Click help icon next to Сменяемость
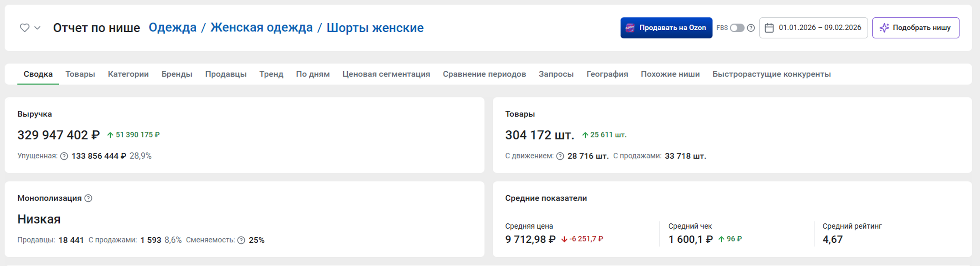 click(x=241, y=240)
